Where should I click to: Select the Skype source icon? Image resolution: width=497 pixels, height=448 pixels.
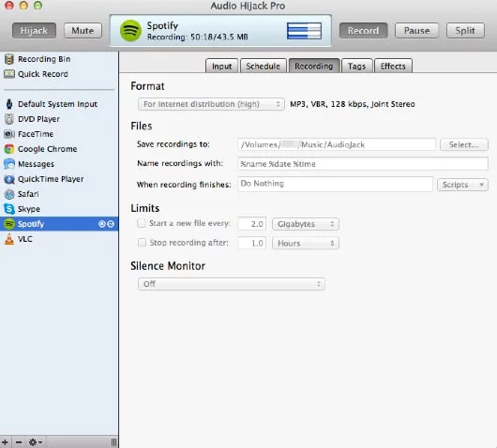click(9, 209)
